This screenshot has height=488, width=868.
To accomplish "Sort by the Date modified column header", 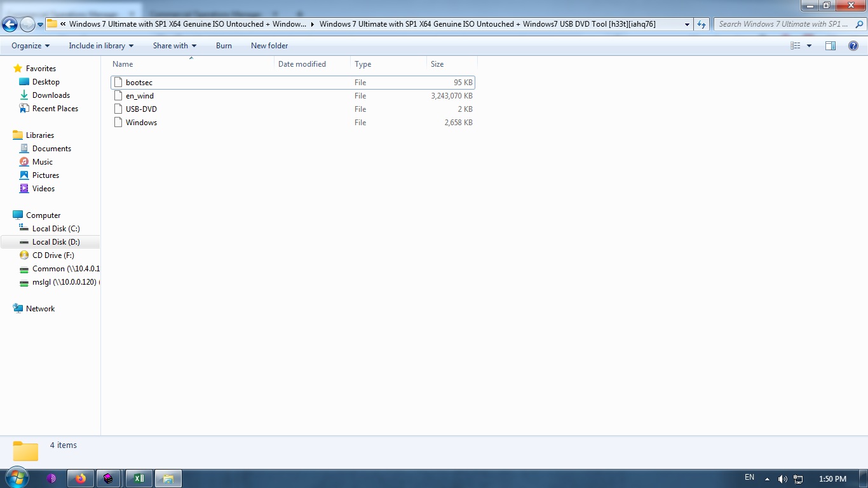I will [312, 64].
